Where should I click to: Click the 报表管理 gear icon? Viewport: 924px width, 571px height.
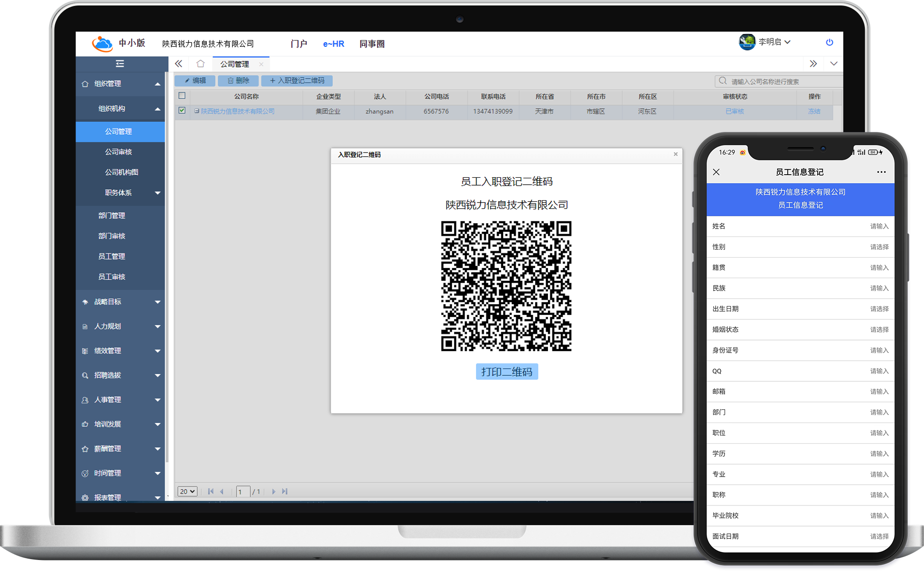(x=85, y=498)
